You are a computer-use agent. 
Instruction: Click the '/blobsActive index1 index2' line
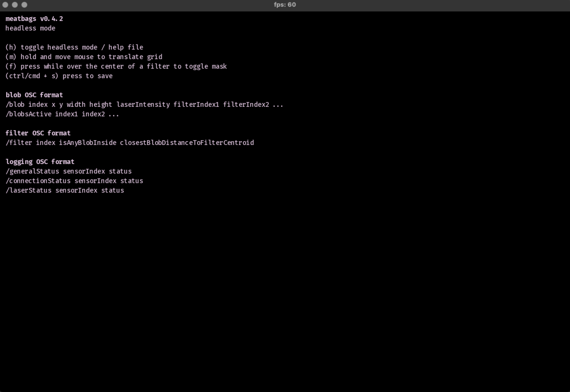pos(62,114)
